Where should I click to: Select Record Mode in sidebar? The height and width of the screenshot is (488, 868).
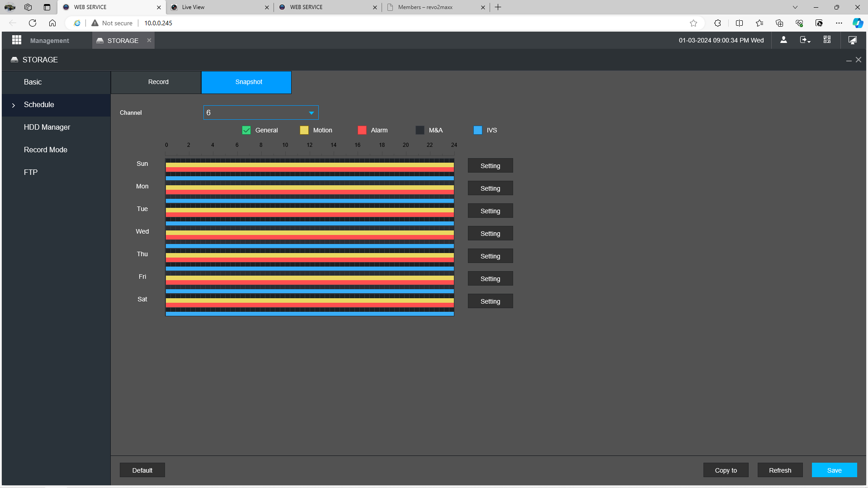[56, 150]
